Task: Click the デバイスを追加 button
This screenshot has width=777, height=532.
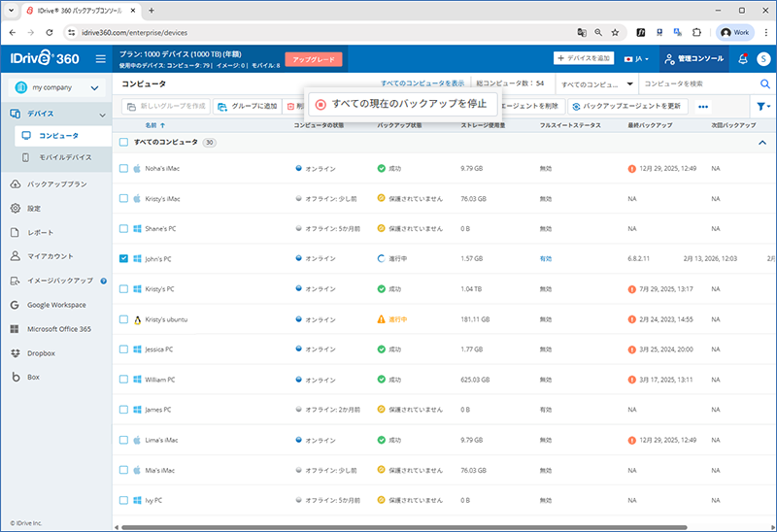Action: click(x=586, y=59)
